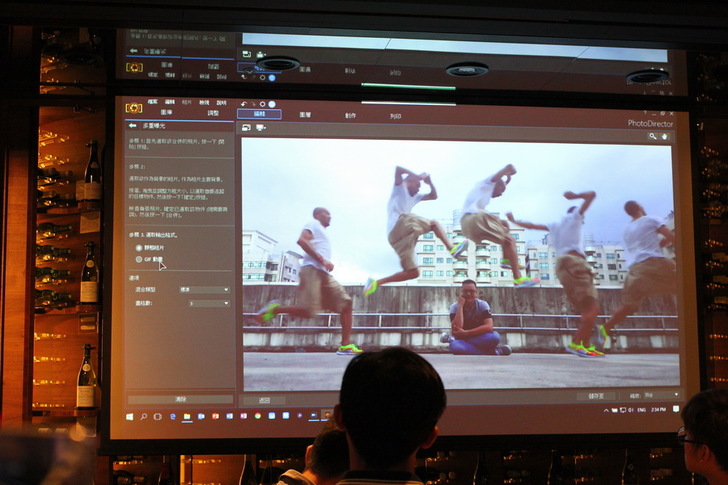Click the volume tray icon
The width and height of the screenshot is (728, 485).
pos(630,410)
